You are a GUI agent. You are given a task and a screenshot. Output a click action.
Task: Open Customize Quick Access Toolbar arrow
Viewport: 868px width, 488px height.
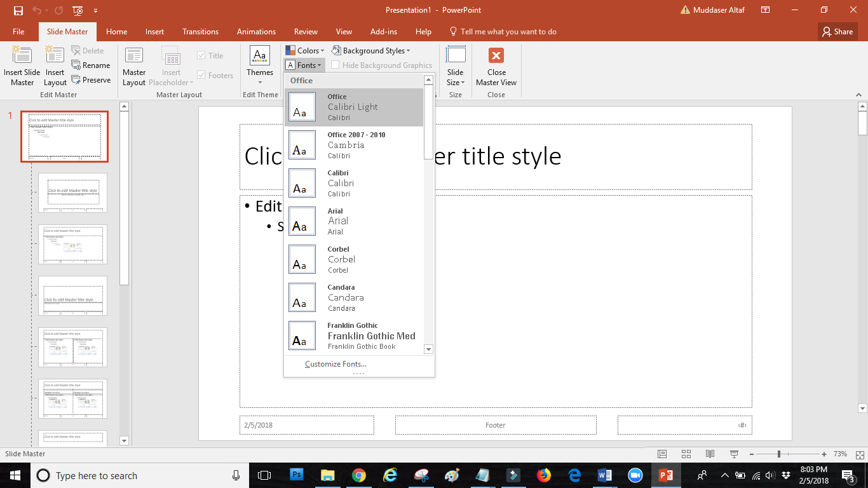tap(95, 11)
